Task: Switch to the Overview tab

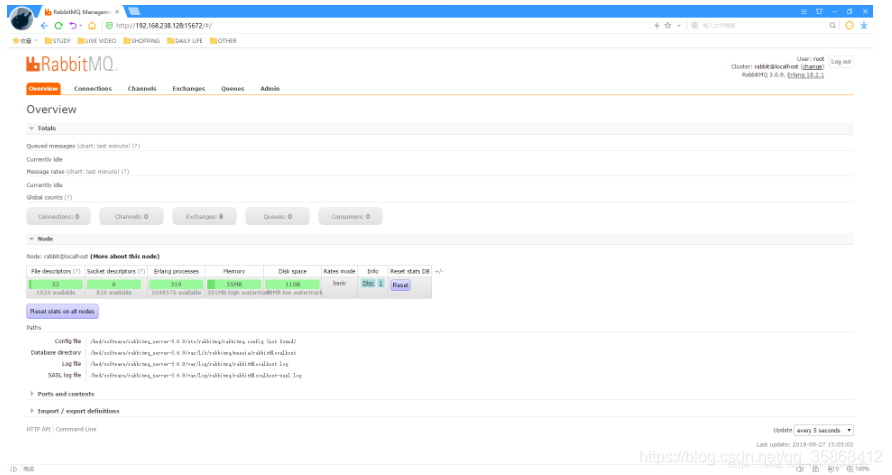Action: pyautogui.click(x=43, y=89)
